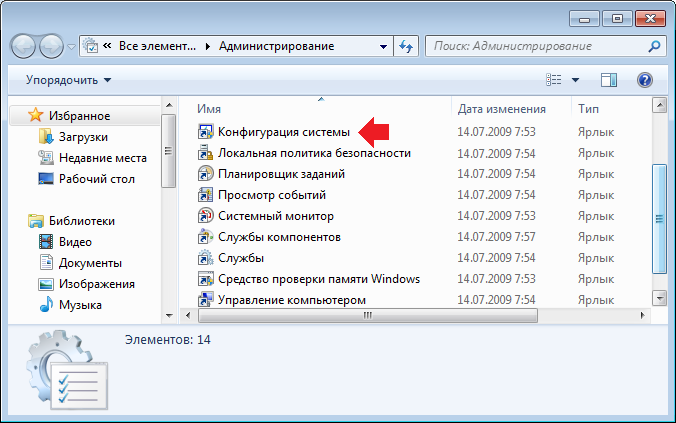This screenshot has height=423, width=676.
Task: Click the Рабочий стол icon
Action: [x=46, y=179]
